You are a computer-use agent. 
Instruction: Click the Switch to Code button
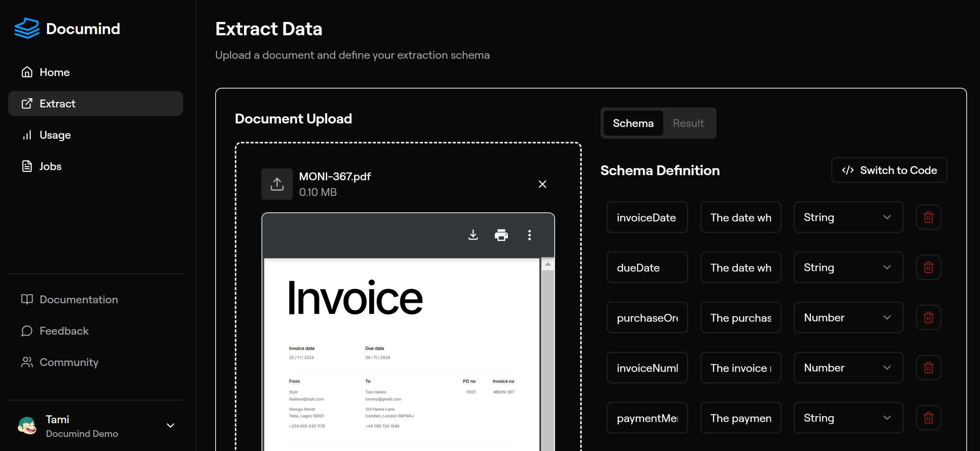click(x=889, y=170)
